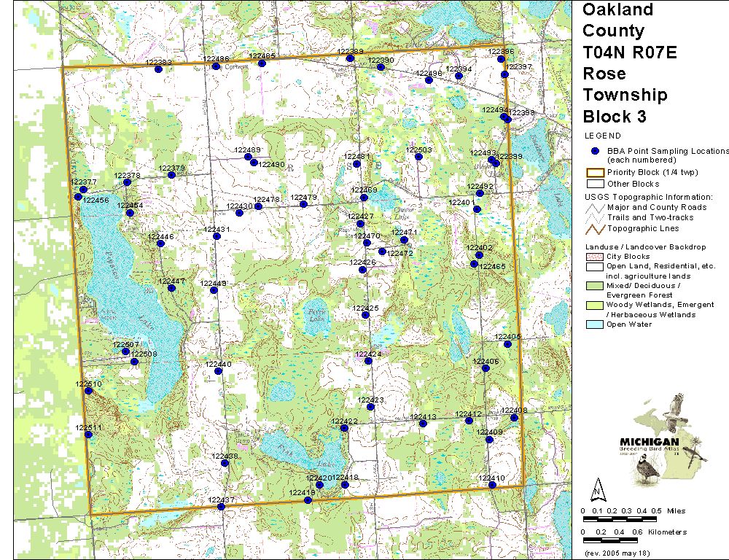Select point marker 122379

tap(171, 175)
